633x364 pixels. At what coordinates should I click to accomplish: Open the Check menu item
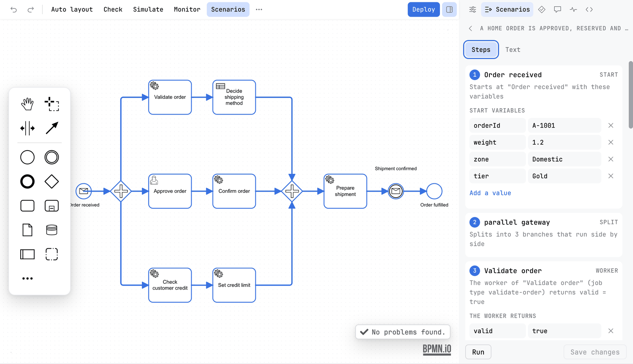point(113,9)
